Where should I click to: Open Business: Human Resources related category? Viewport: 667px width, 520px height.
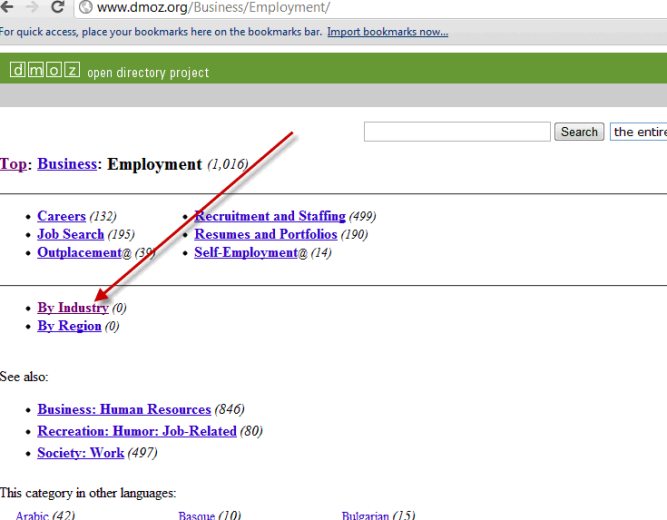124,409
